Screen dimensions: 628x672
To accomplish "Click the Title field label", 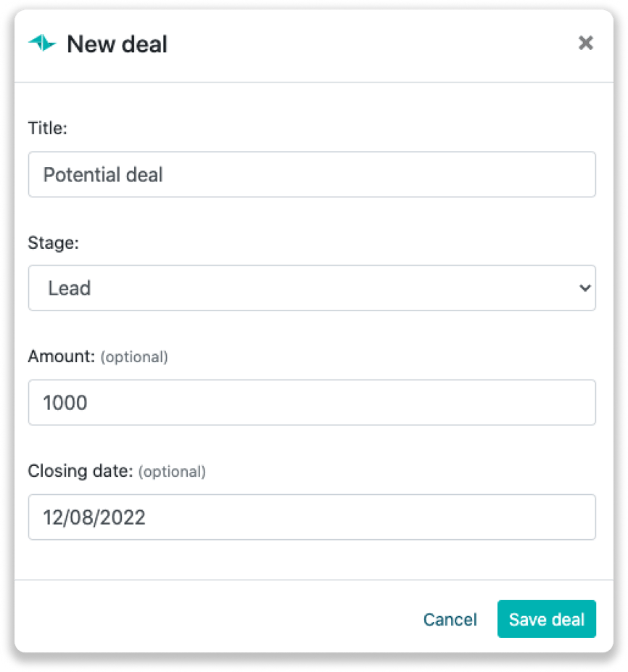I will [x=47, y=128].
